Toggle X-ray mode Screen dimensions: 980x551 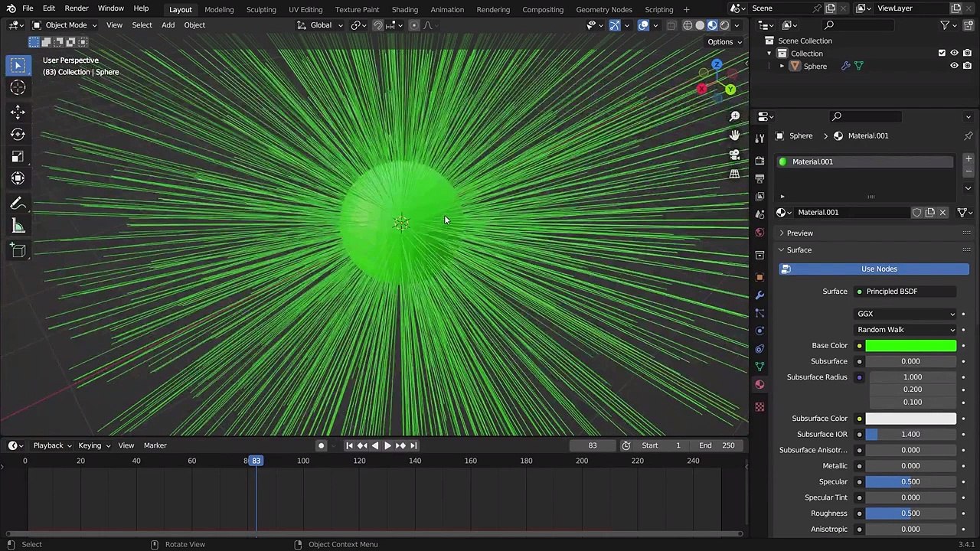pyautogui.click(x=671, y=25)
